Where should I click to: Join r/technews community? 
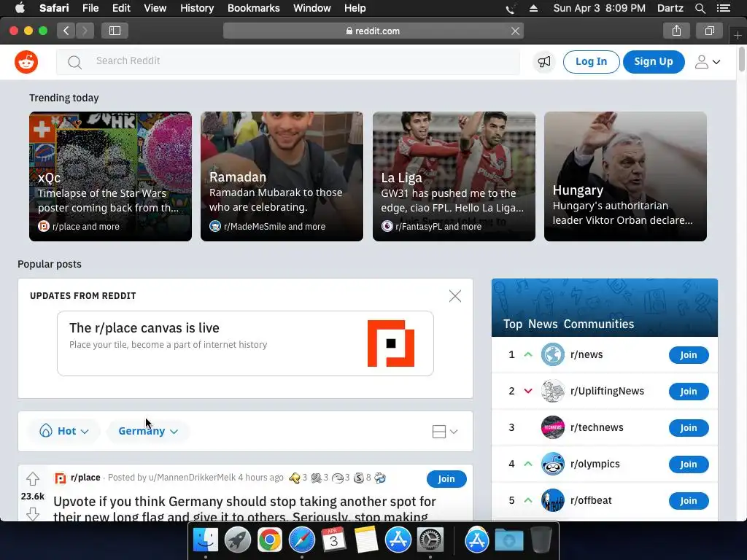click(x=689, y=427)
